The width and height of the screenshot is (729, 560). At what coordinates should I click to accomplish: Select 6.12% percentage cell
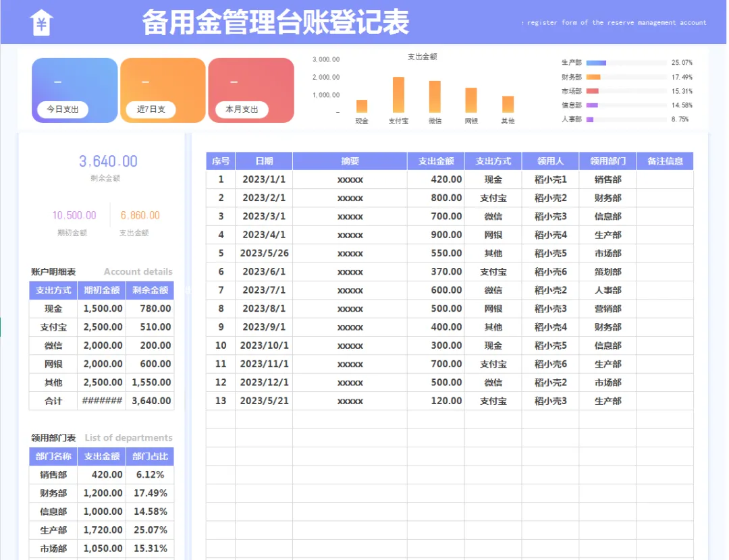[x=150, y=474]
